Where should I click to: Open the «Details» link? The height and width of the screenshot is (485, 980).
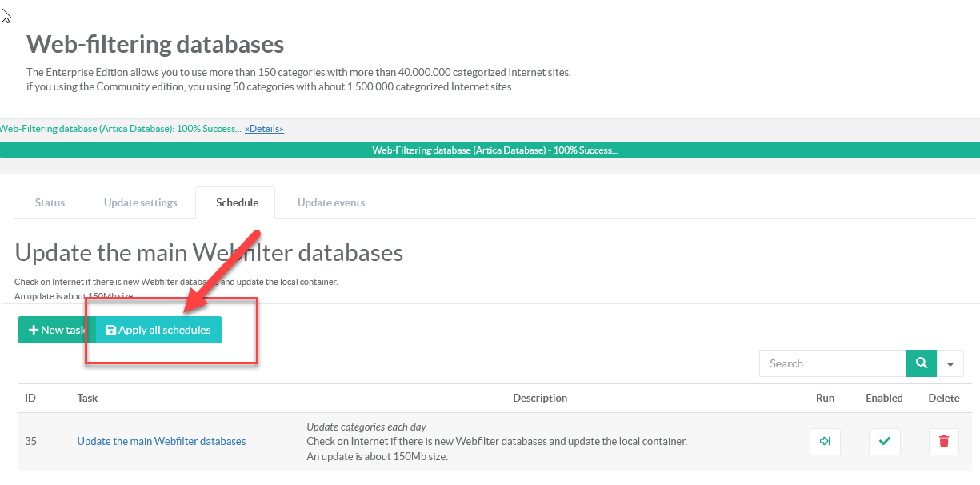(x=264, y=129)
